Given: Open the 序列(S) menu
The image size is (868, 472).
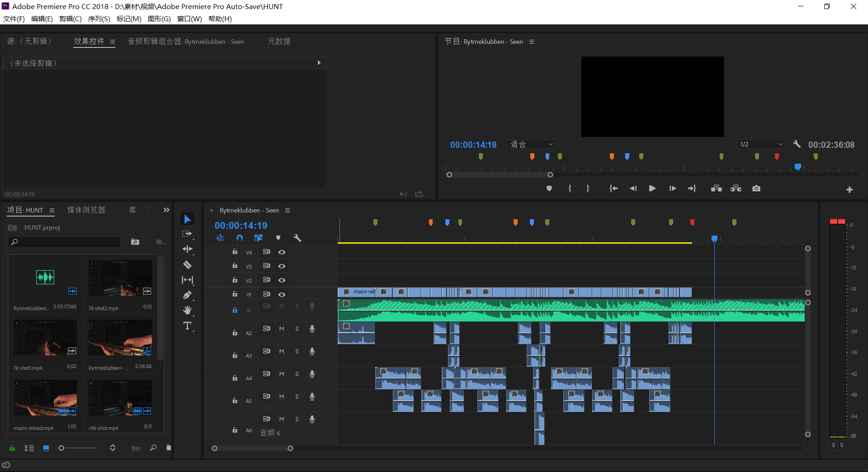Looking at the screenshot, I should (99, 19).
